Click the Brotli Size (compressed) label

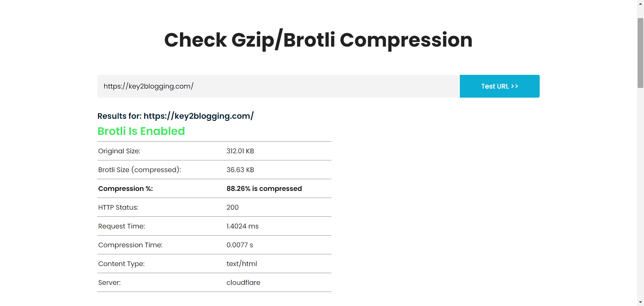(139, 170)
